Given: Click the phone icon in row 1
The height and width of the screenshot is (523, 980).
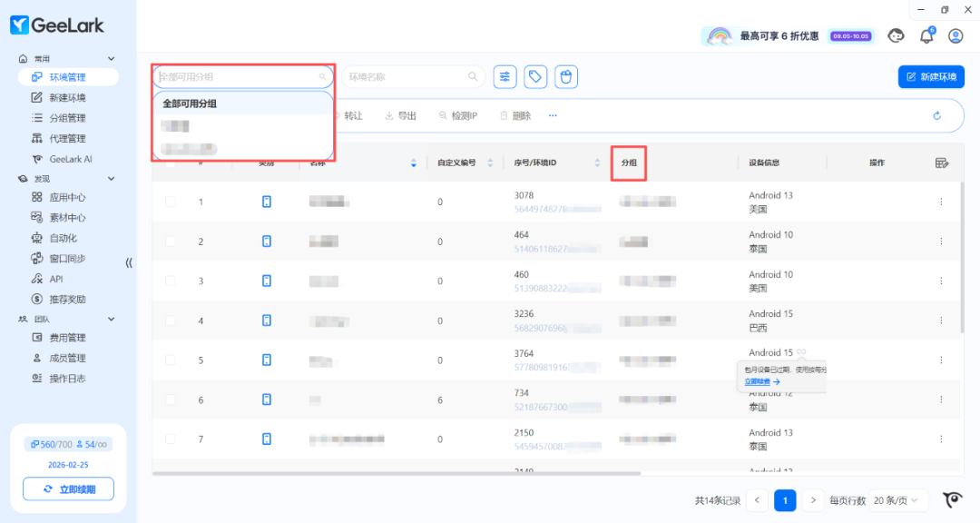Looking at the screenshot, I should (266, 202).
